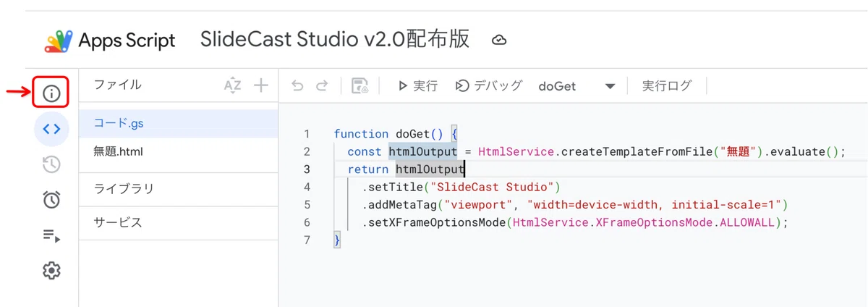
Task: Open the 無題.html file
Action: pos(178,152)
